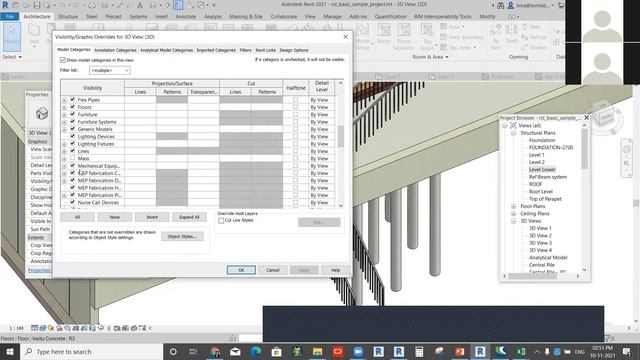Switch to Filters tab in dialog

point(245,50)
